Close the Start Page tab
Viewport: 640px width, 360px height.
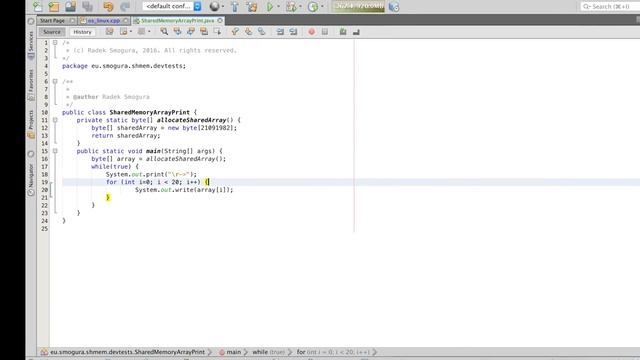[72, 20]
